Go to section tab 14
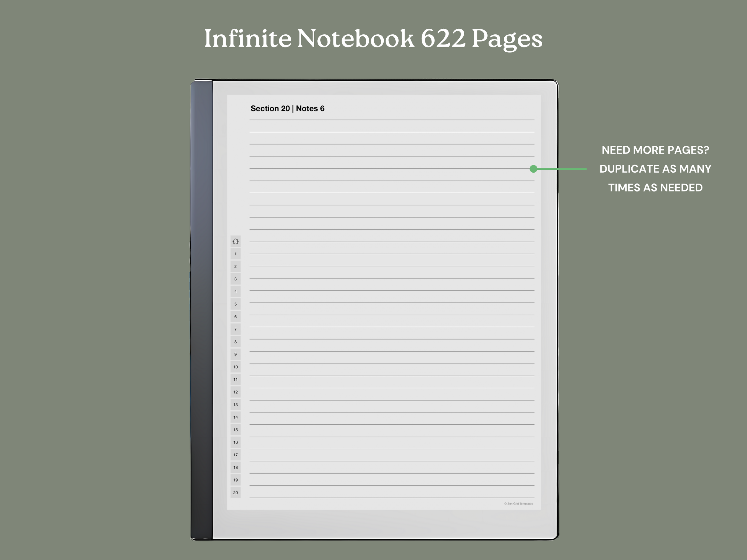 [235, 417]
